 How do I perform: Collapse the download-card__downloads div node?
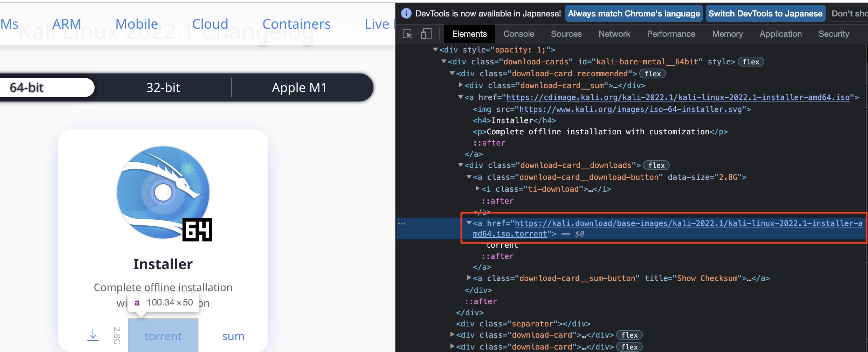pyautogui.click(x=461, y=165)
